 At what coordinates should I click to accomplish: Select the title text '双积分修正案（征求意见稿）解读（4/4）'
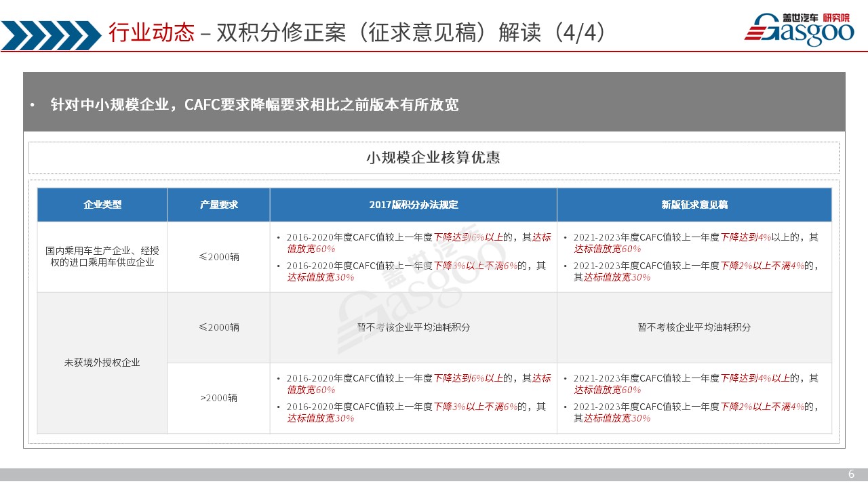pos(411,32)
